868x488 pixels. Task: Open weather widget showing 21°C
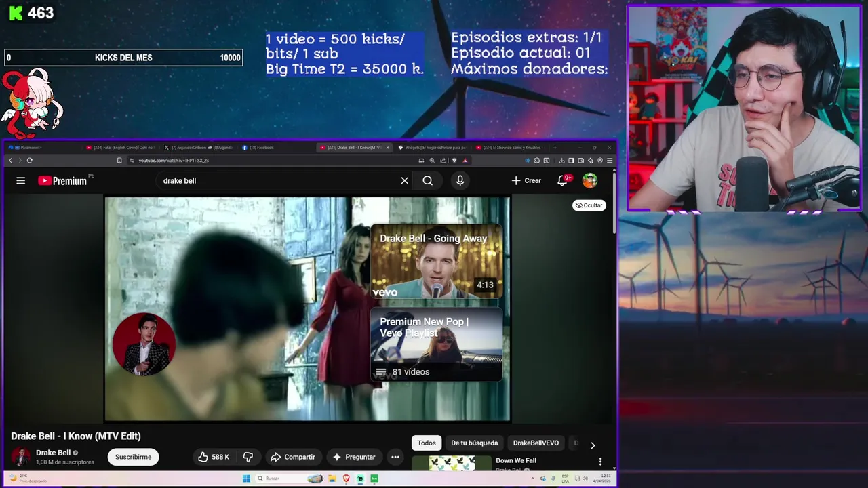(x=27, y=478)
